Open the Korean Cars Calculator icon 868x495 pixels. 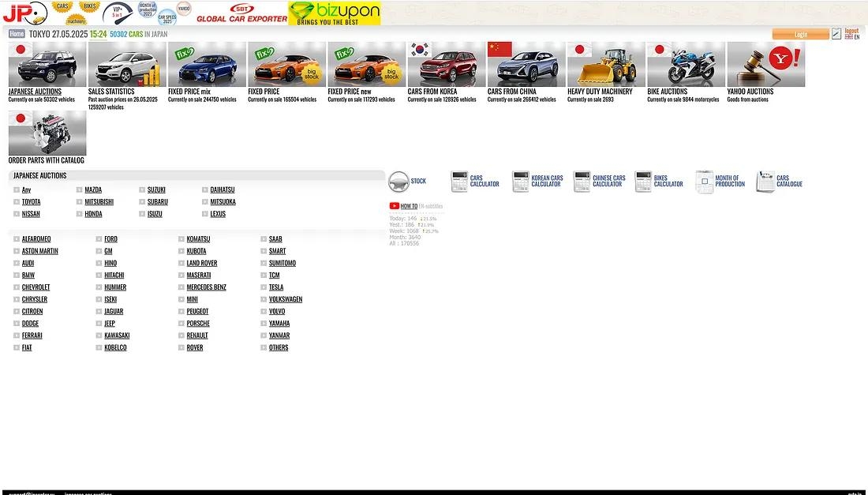click(520, 182)
